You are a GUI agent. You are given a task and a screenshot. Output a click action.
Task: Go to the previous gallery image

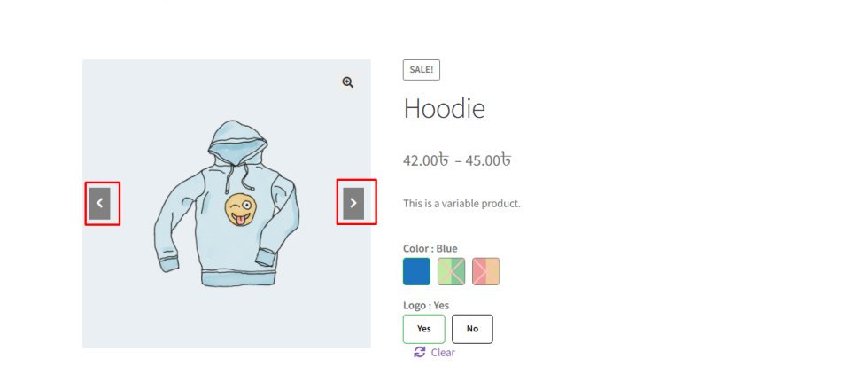(99, 203)
